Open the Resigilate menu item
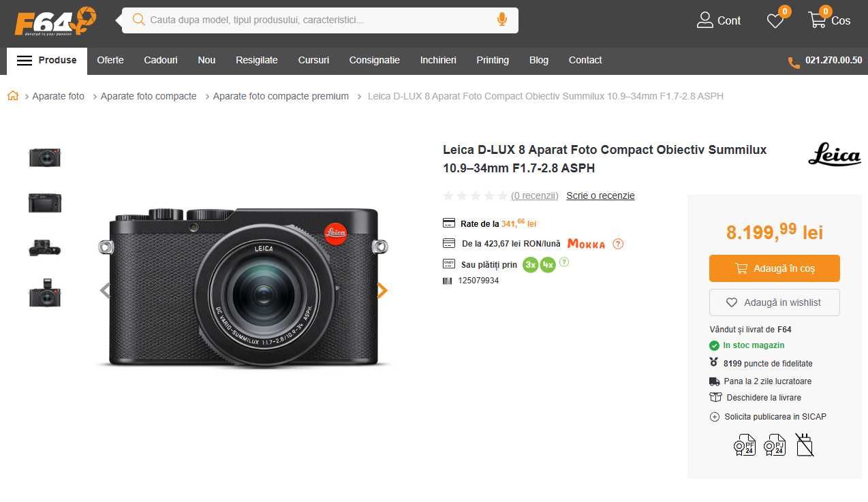Image resolution: width=868 pixels, height=502 pixels. coord(257,60)
